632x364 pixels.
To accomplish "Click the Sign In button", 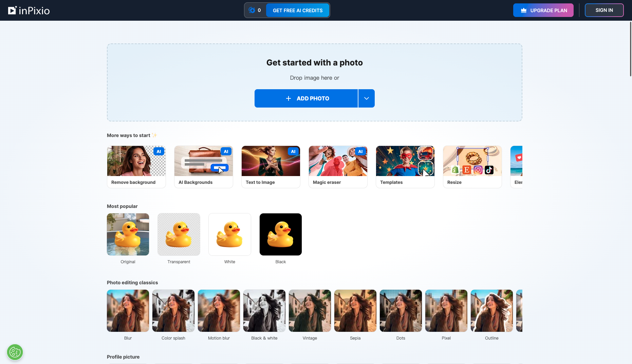I will click(x=604, y=10).
